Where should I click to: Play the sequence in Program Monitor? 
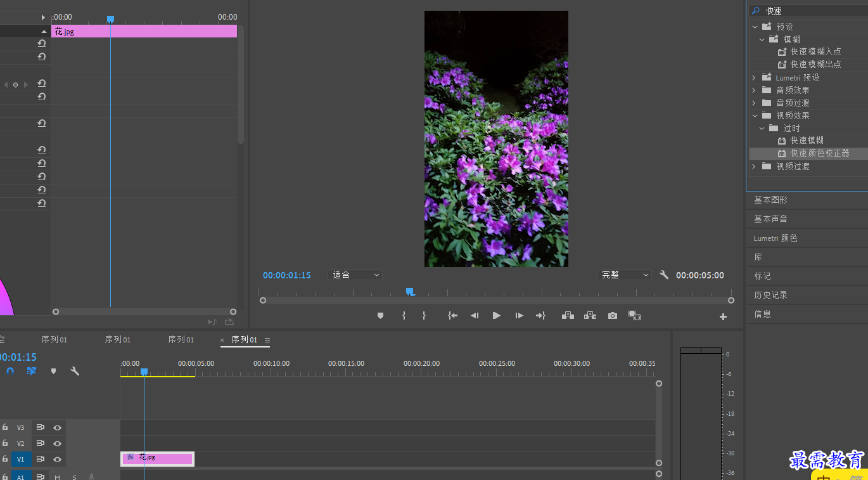coord(497,316)
